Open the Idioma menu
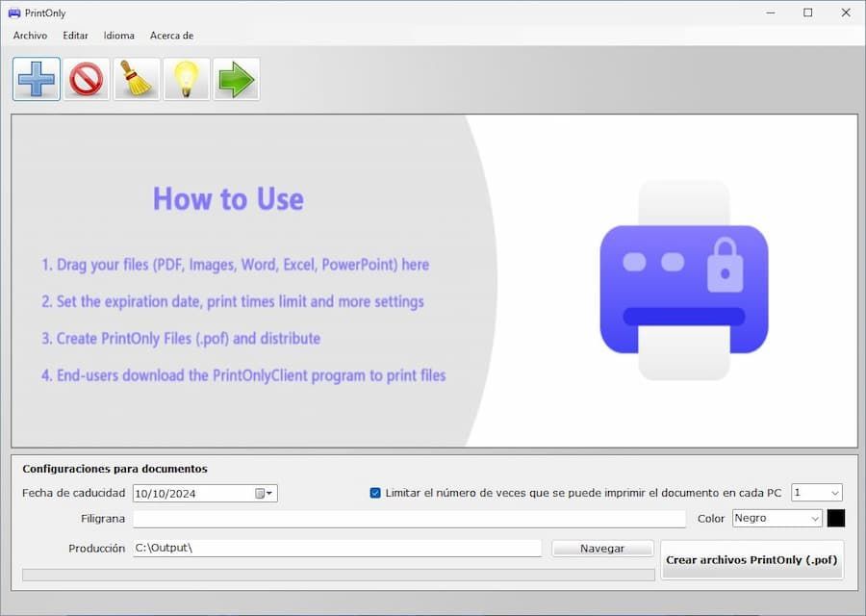 [x=118, y=36]
